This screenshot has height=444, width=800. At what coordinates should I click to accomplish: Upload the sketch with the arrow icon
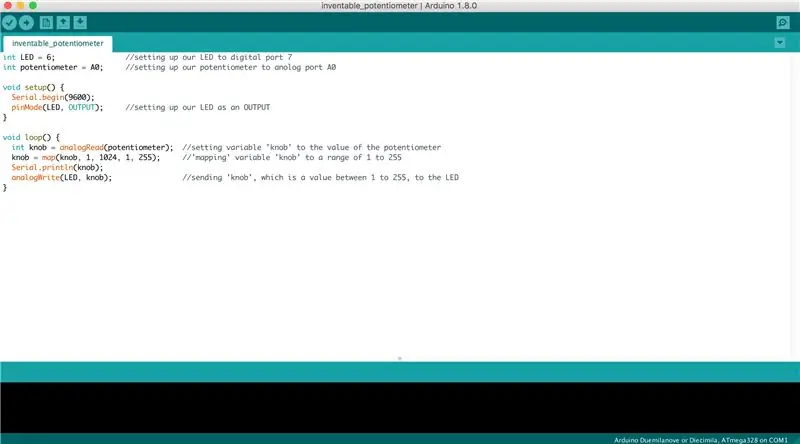coord(26,22)
